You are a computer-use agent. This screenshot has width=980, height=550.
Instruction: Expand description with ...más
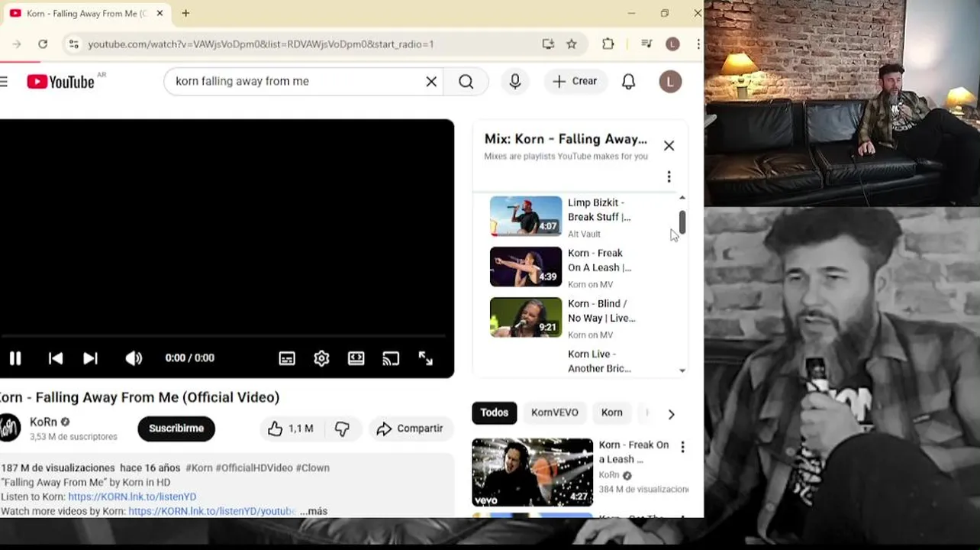point(314,511)
